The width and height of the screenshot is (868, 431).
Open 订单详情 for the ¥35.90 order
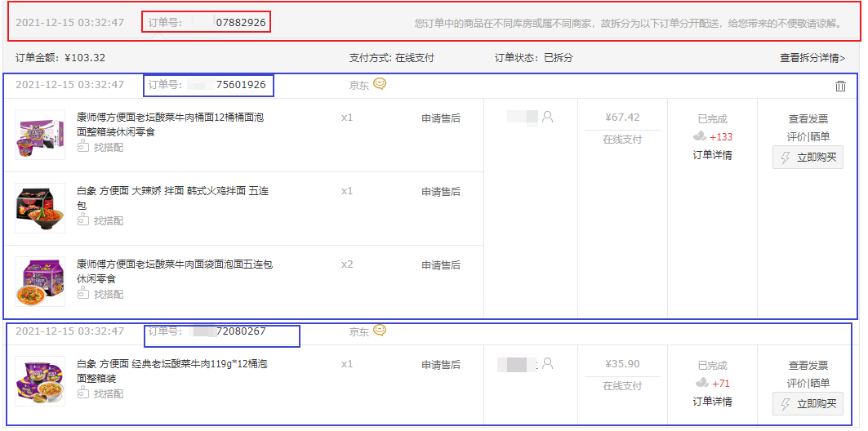click(713, 402)
